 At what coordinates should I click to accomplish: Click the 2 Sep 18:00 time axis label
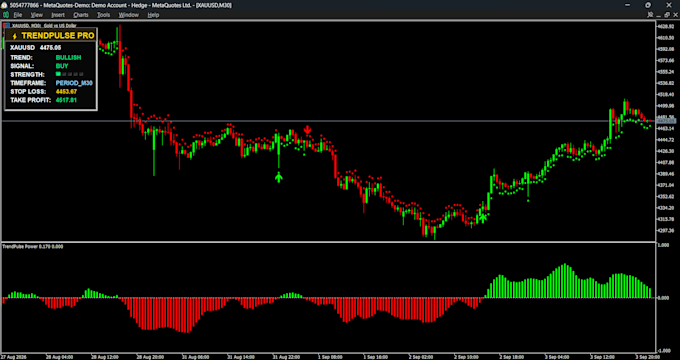point(513,357)
